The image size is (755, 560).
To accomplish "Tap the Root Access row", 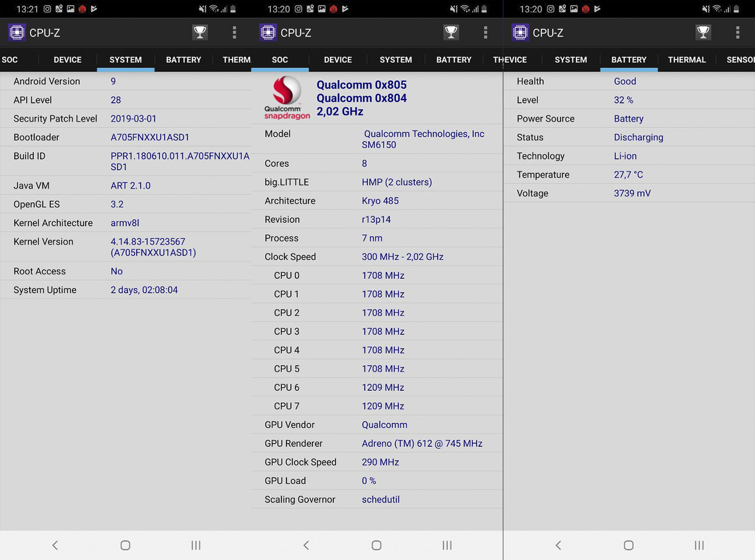I will click(x=125, y=271).
